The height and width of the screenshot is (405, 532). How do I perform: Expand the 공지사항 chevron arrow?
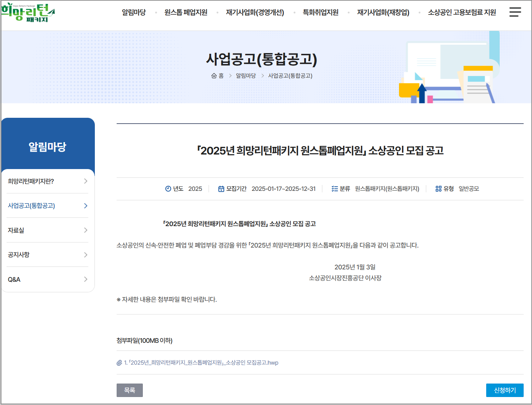point(86,255)
